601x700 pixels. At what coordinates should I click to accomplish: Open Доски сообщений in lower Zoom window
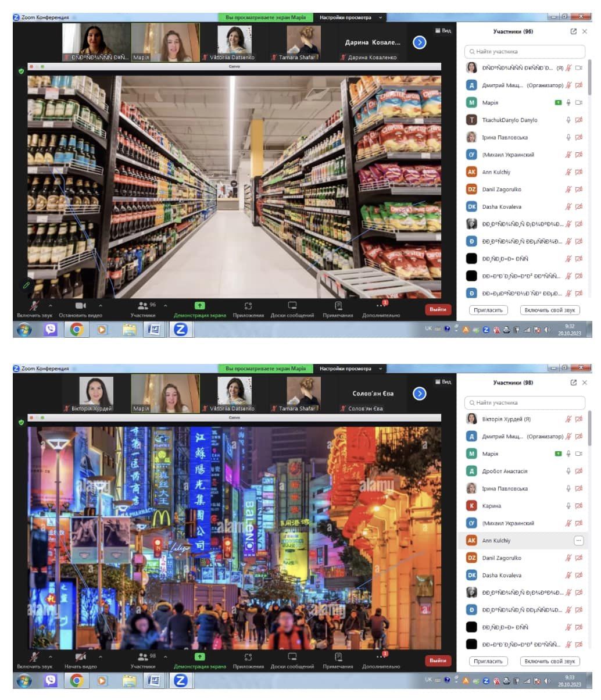[292, 660]
